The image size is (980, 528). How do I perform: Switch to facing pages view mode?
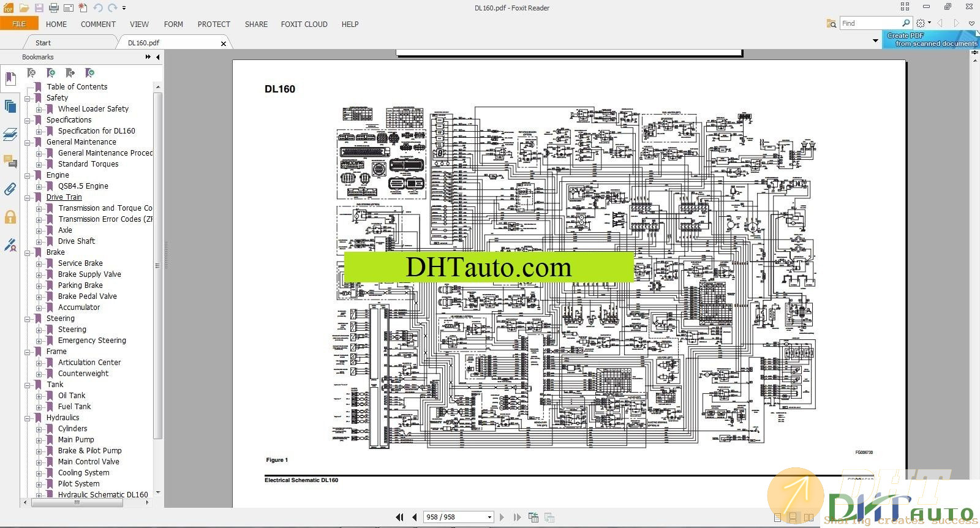(809, 518)
